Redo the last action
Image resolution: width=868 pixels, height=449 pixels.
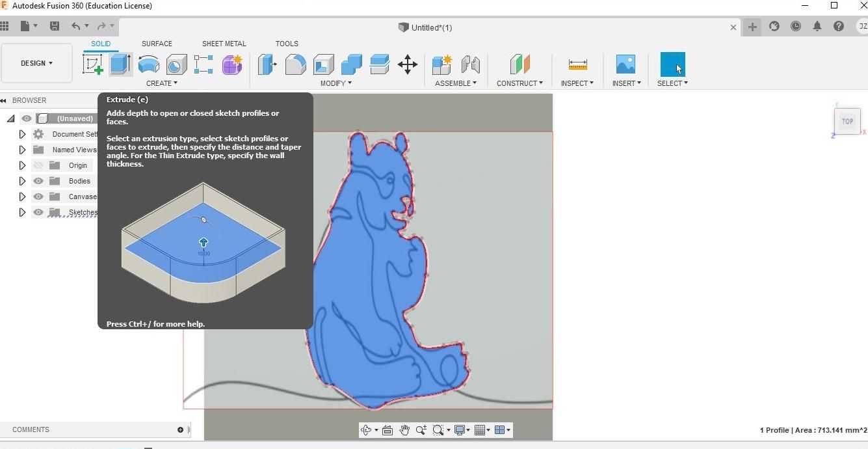coord(101,27)
